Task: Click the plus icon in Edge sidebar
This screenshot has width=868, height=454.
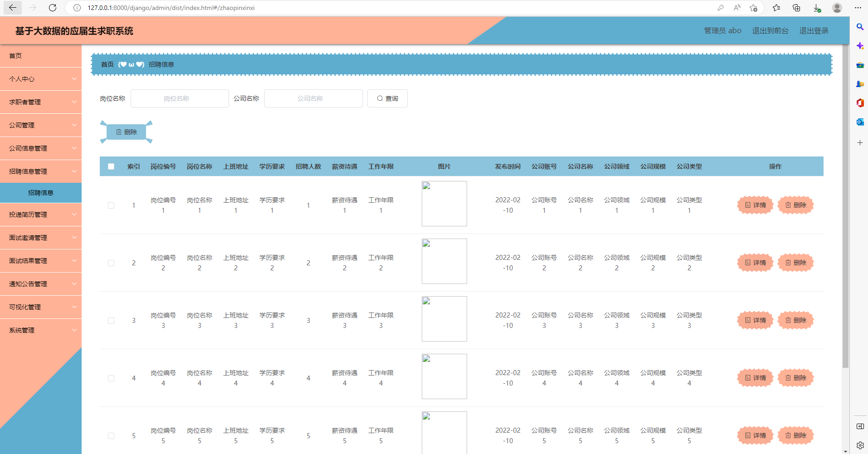Action: pos(860,143)
